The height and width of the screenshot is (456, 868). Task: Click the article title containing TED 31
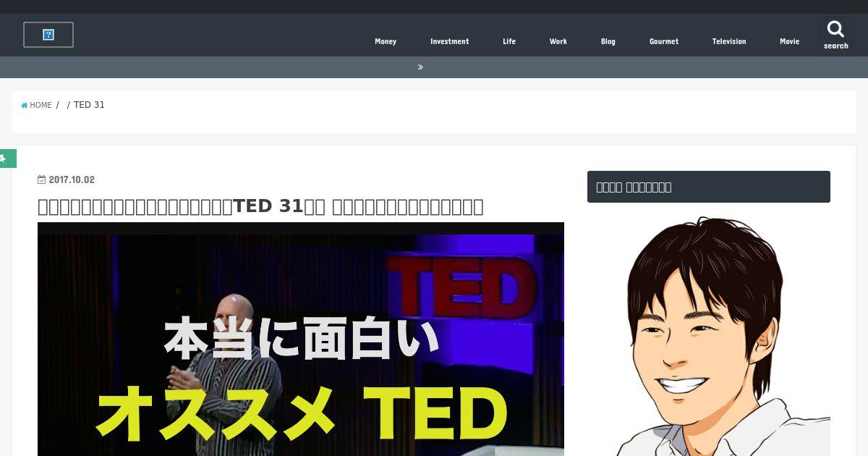pos(260,206)
